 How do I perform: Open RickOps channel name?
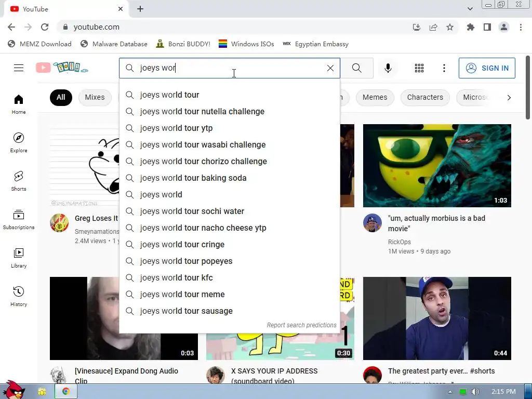pyautogui.click(x=400, y=242)
